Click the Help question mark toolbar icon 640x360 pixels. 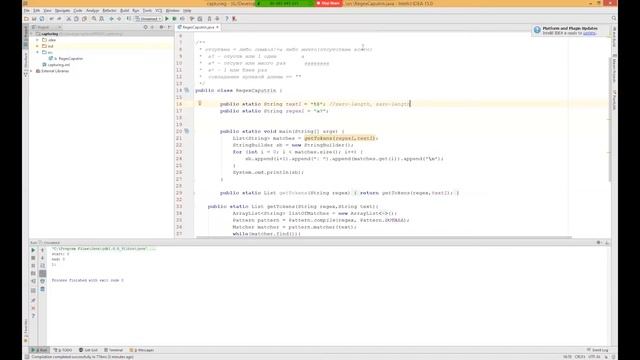[x=227, y=19]
